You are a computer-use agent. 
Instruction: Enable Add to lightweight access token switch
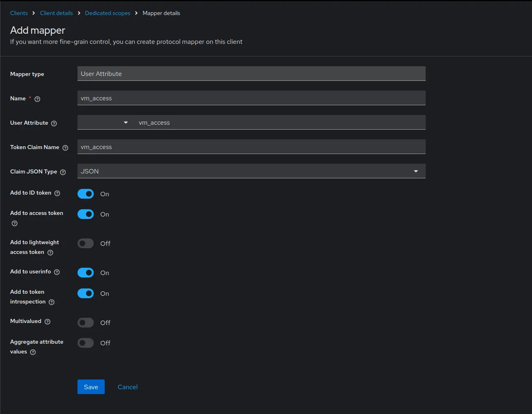click(86, 243)
